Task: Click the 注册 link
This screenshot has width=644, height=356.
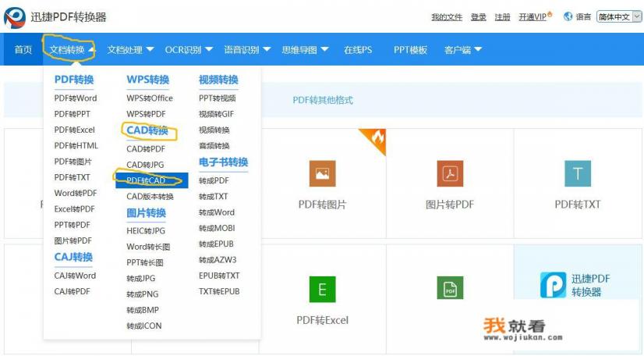Action: [x=502, y=17]
